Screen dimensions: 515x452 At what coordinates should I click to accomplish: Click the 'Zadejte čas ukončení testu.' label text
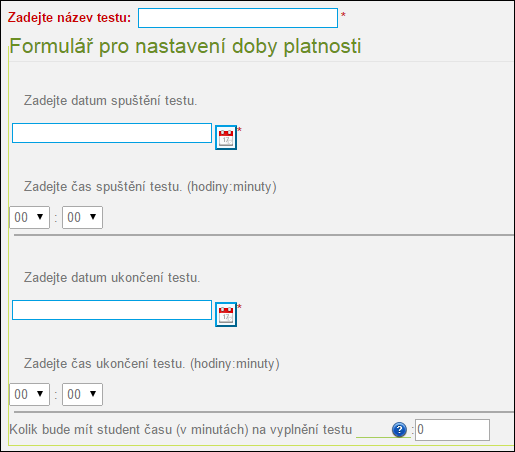coord(104,364)
